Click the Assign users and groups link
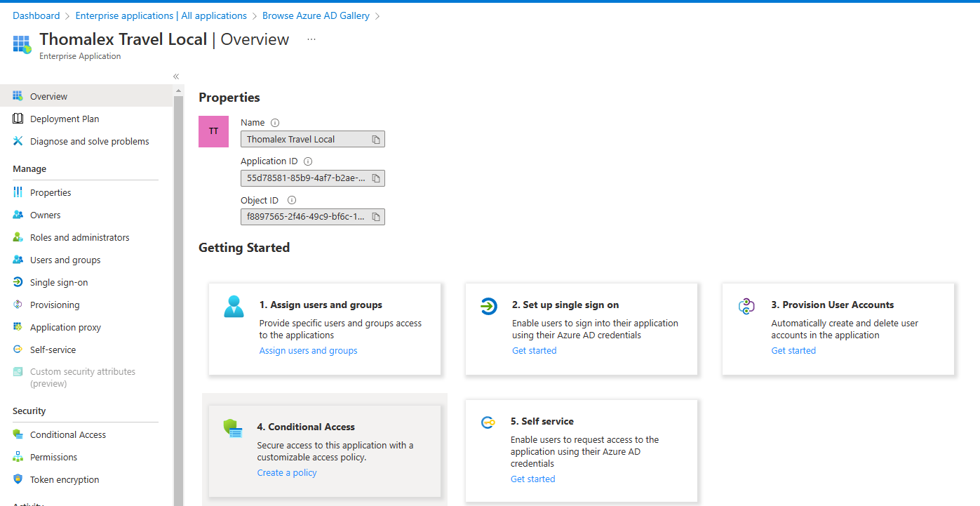The image size is (980, 506). 309,350
